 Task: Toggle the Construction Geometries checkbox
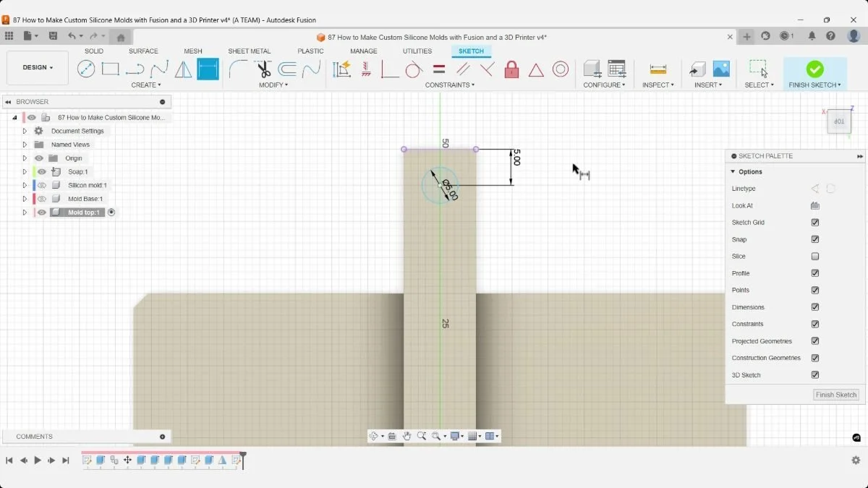click(815, 358)
